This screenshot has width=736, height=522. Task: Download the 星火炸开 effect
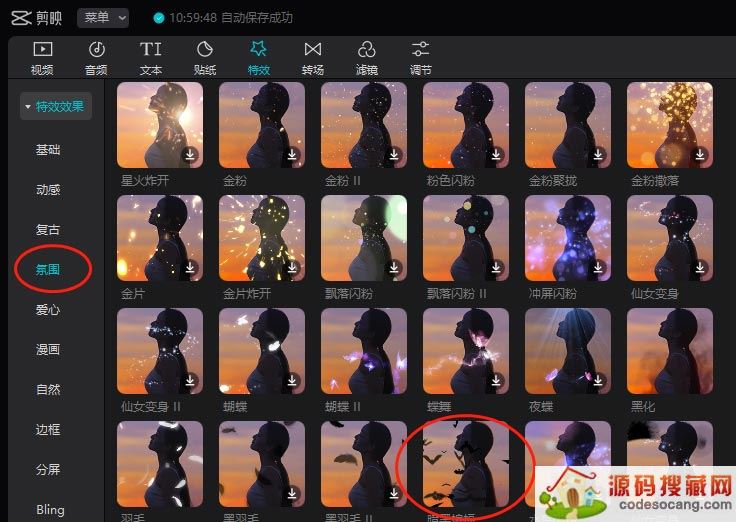tap(190, 155)
